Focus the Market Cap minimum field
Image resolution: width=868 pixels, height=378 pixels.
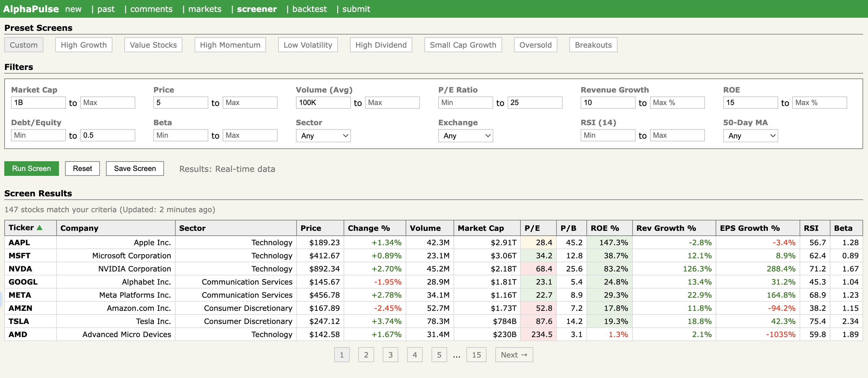38,103
